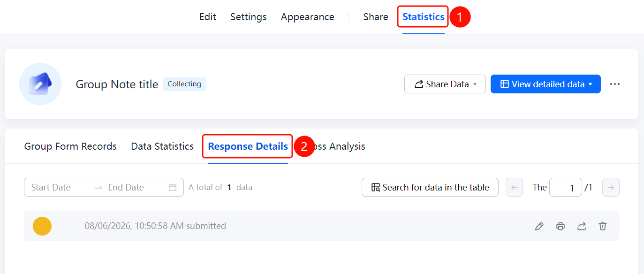
Task: Select the Response Details tab
Action: pos(248,146)
